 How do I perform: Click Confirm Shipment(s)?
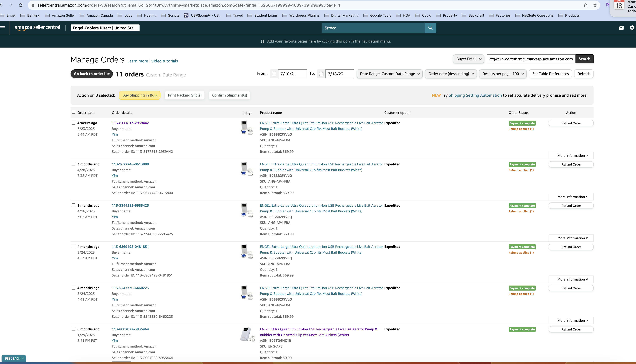tap(229, 95)
